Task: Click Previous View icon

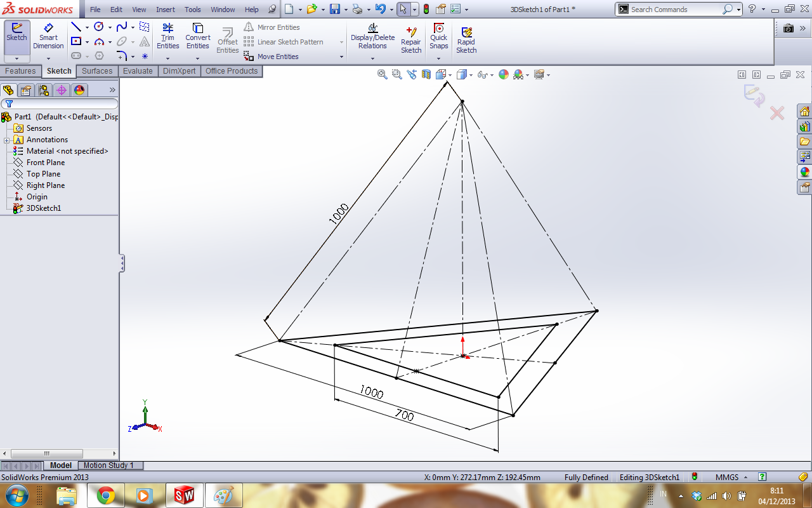Action: tap(412, 74)
